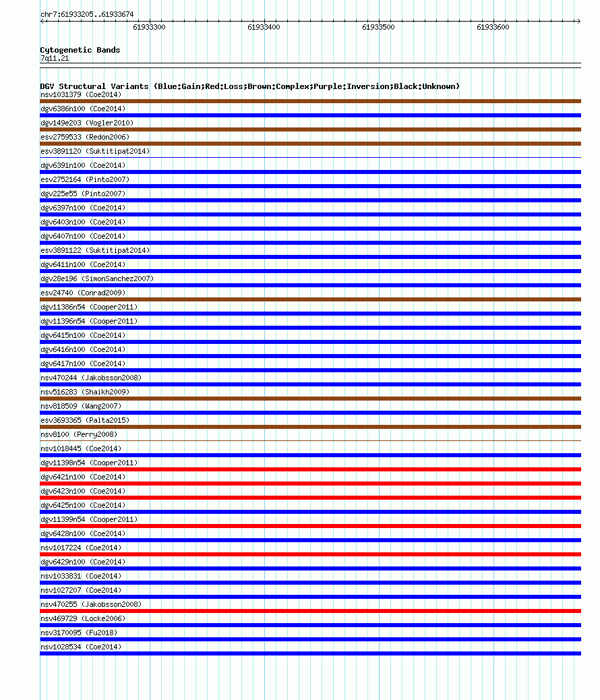Select the nsv470244 (Jakobsson2008) label
The width and height of the screenshot is (600, 700).
pos(91,378)
